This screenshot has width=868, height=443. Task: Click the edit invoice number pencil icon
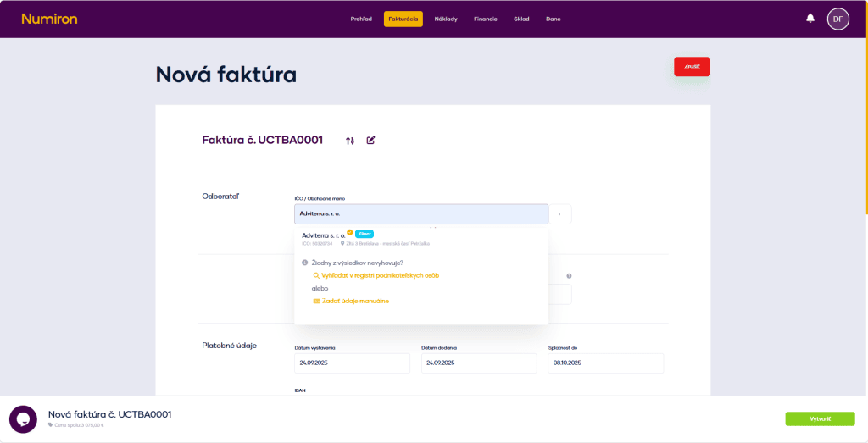[x=371, y=140]
